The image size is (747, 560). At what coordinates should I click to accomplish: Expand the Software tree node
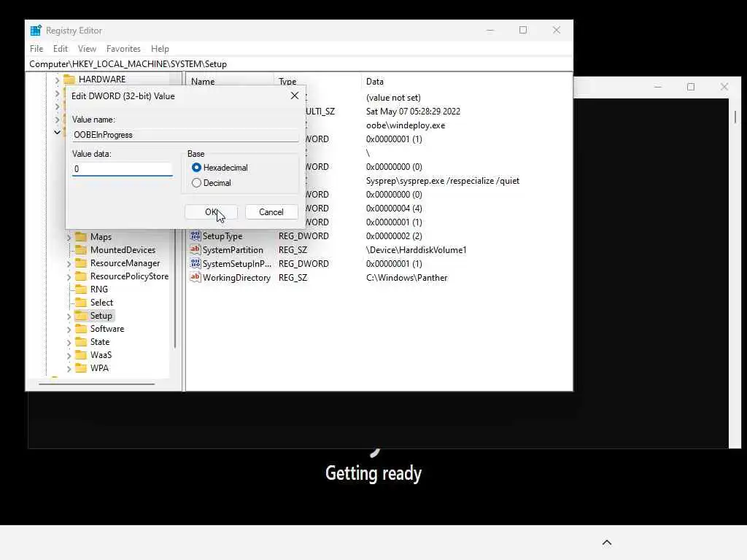(x=69, y=329)
